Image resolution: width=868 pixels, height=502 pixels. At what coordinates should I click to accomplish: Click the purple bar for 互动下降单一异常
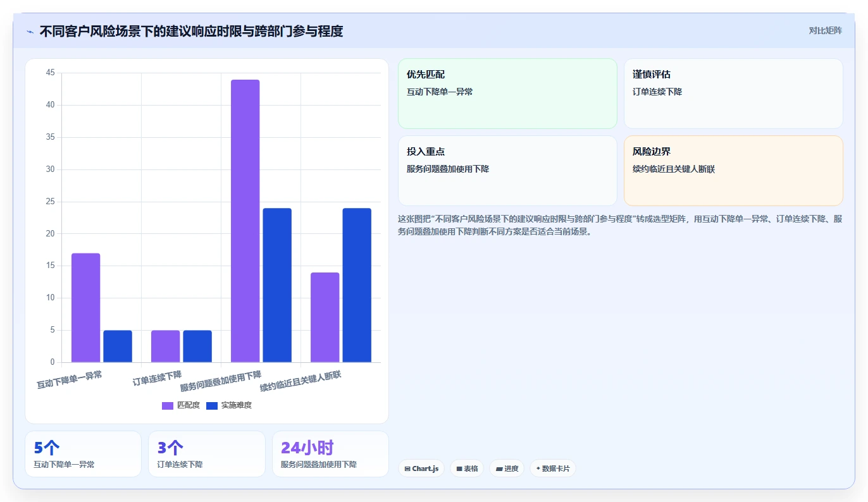coord(85,308)
